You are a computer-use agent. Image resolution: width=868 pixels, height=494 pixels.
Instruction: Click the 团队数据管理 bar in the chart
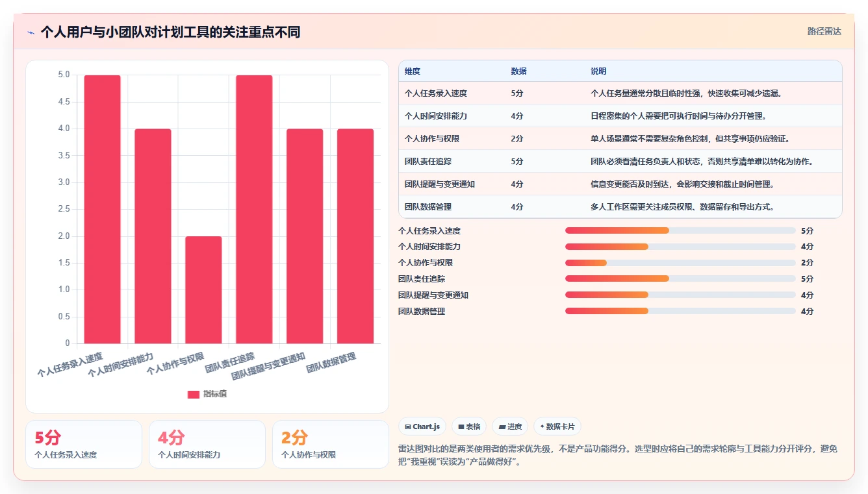point(355,236)
